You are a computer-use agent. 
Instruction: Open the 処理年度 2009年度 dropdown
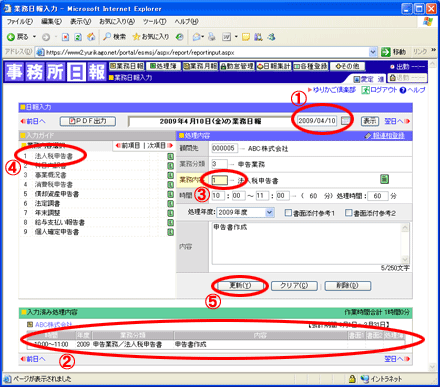(x=245, y=212)
